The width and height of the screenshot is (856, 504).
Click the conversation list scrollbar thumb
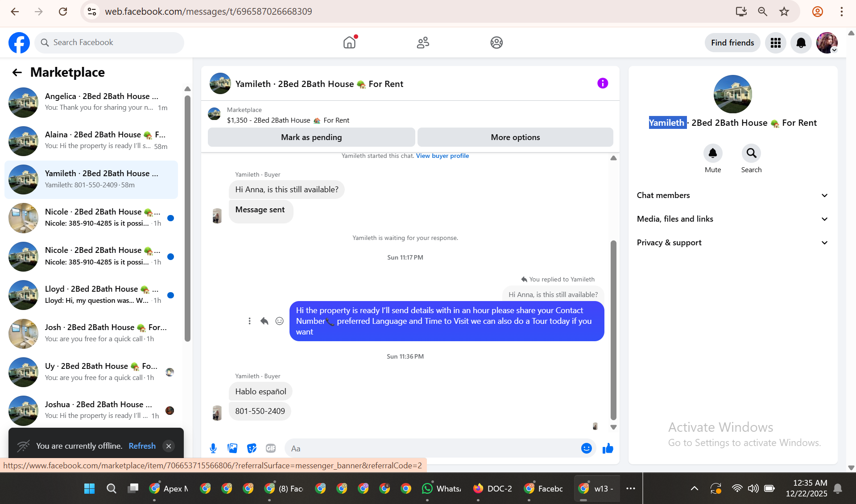point(187,219)
